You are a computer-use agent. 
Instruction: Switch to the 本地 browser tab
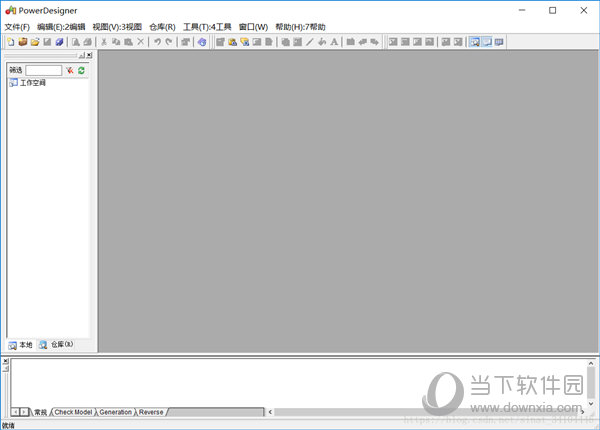(x=20, y=345)
